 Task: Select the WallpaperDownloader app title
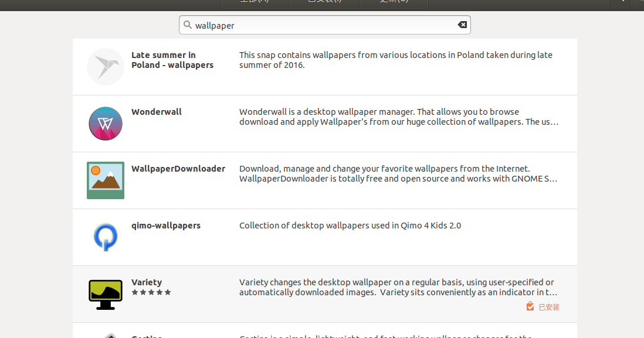click(178, 169)
